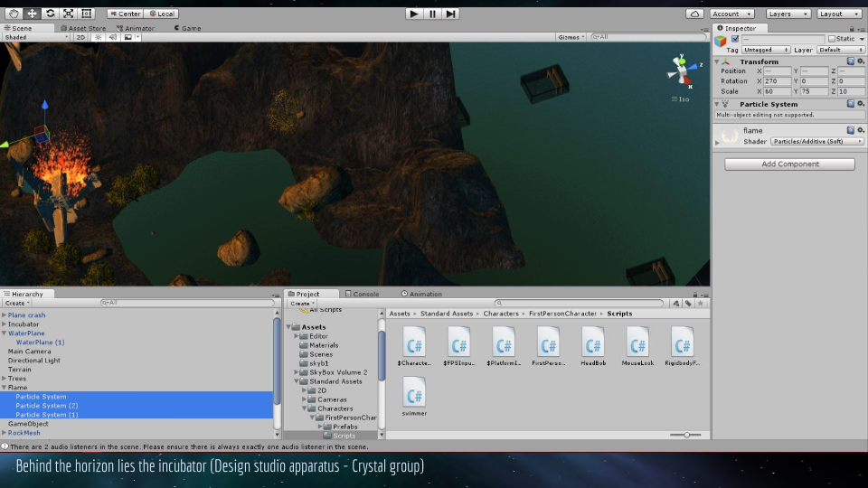Select the Scale tool
This screenshot has height=488, width=868.
68,14
